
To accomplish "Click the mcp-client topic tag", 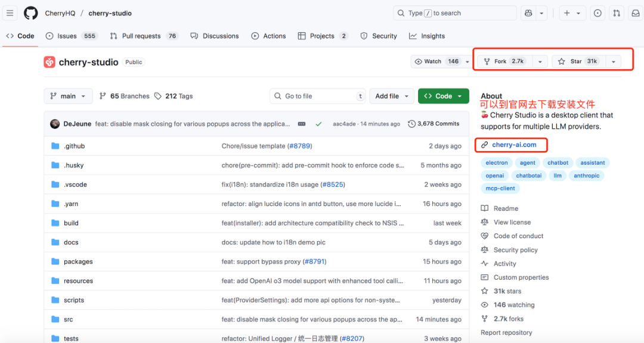I will point(500,188).
